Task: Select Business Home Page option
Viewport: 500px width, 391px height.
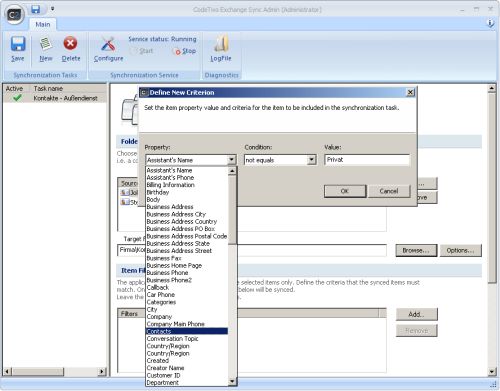Action: [187, 266]
